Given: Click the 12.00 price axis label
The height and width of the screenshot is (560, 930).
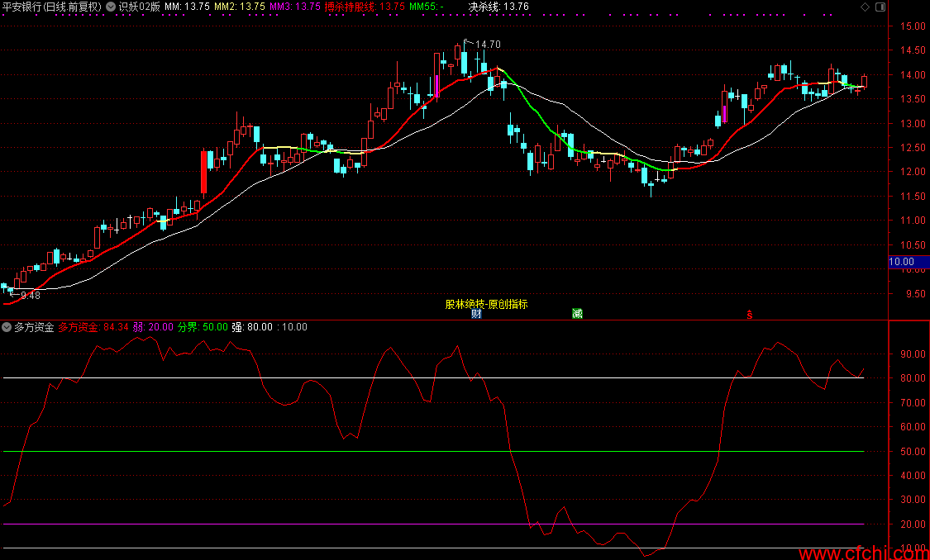Looking at the screenshot, I should click(x=913, y=172).
